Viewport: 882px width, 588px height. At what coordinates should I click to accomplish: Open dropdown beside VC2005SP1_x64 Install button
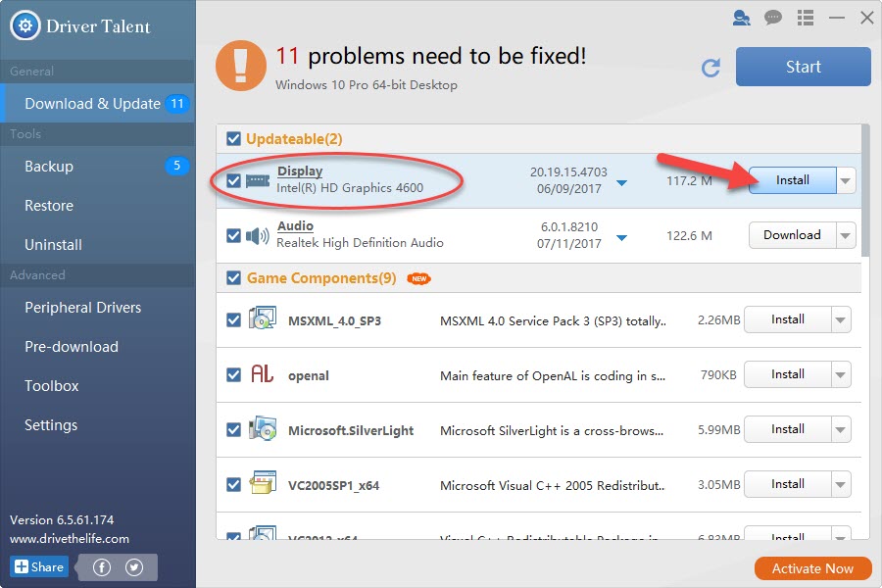point(841,484)
